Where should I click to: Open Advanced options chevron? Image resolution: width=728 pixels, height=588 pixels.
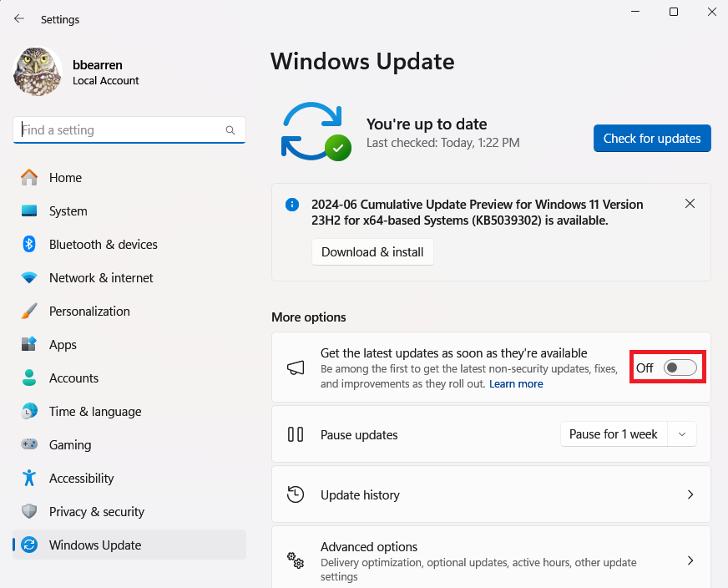pyautogui.click(x=690, y=560)
